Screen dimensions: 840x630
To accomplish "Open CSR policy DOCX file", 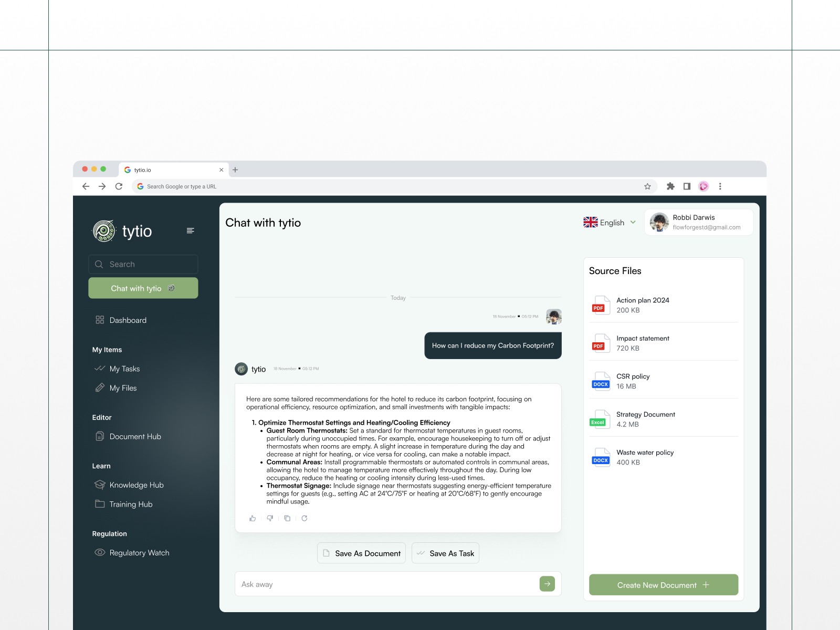I will pyautogui.click(x=664, y=381).
